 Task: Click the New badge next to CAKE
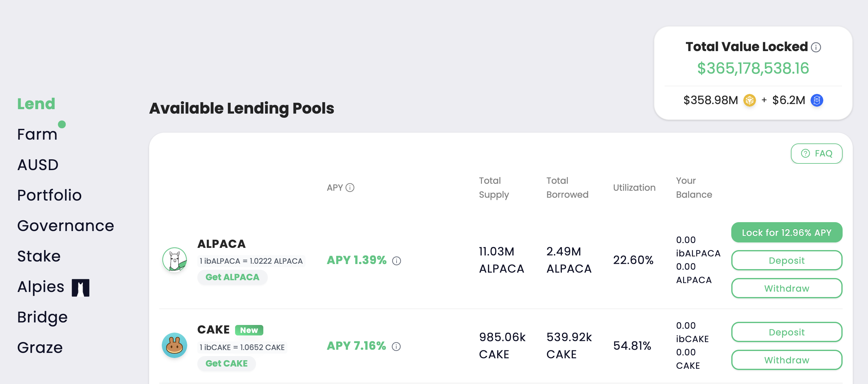click(249, 330)
